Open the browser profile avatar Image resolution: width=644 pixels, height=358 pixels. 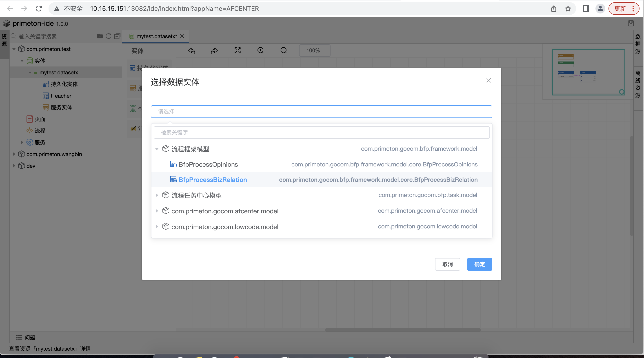600,9
